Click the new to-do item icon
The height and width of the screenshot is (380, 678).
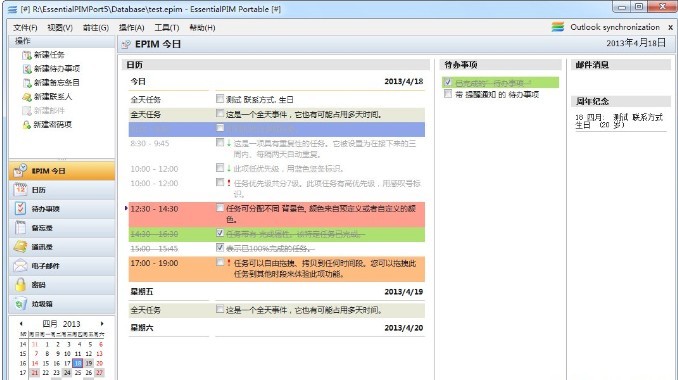pyautogui.click(x=27, y=69)
